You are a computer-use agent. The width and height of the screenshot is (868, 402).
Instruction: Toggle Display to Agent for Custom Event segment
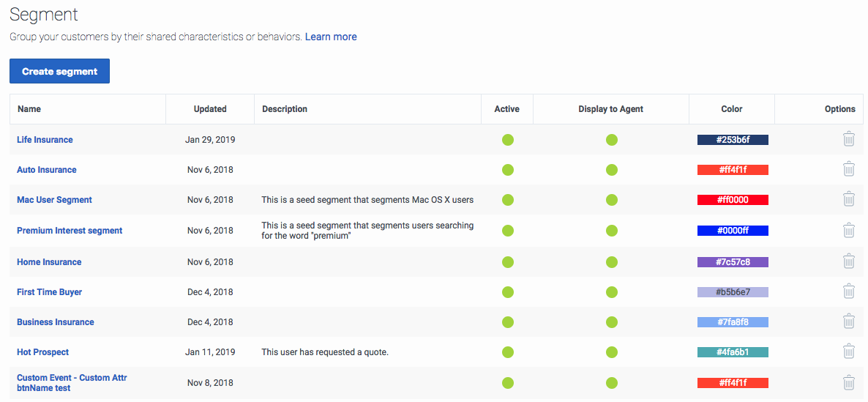(x=611, y=383)
